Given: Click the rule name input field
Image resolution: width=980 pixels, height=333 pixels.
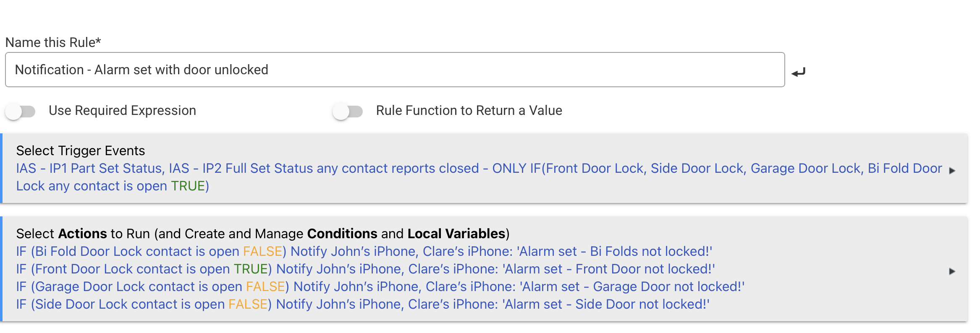Looking at the screenshot, I should tap(395, 70).
